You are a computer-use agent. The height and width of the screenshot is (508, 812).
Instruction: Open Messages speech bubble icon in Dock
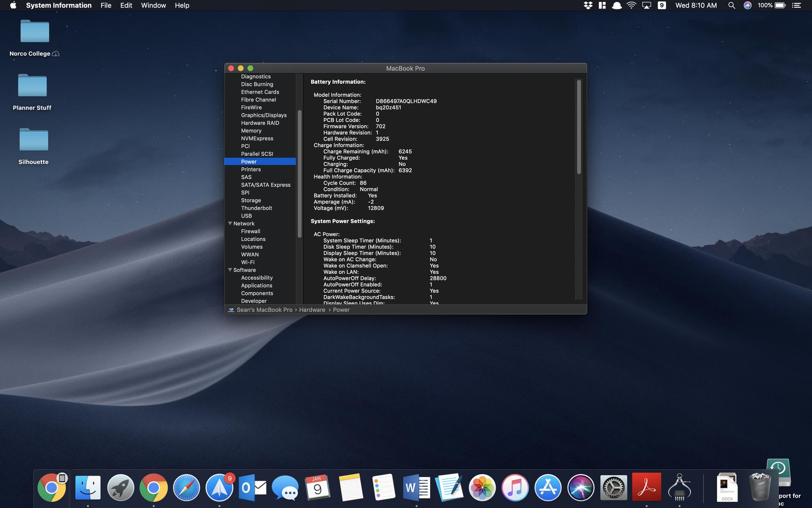click(285, 488)
